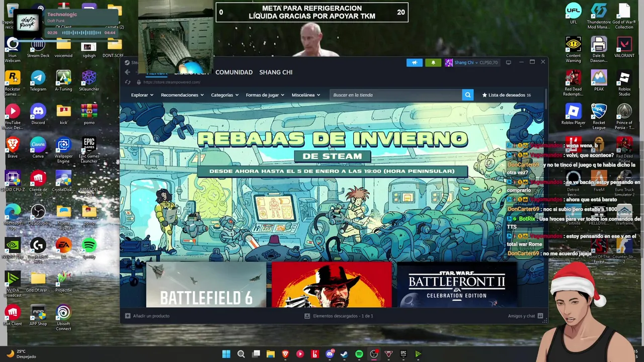Viewport: 644px width, 362px height.
Task: Open Content Warning desktop shortcut
Action: [574, 49]
